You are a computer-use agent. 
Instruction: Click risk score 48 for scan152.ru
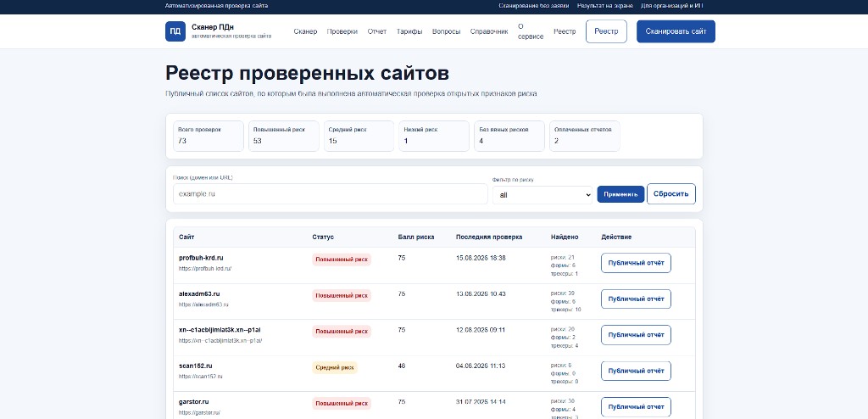click(402, 366)
